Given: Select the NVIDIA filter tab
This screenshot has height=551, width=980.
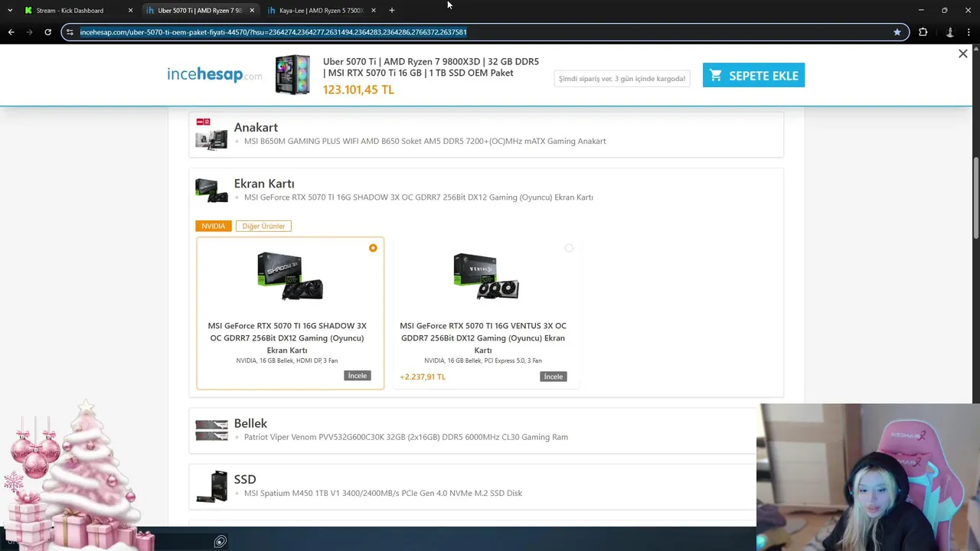Looking at the screenshot, I should pyautogui.click(x=214, y=226).
